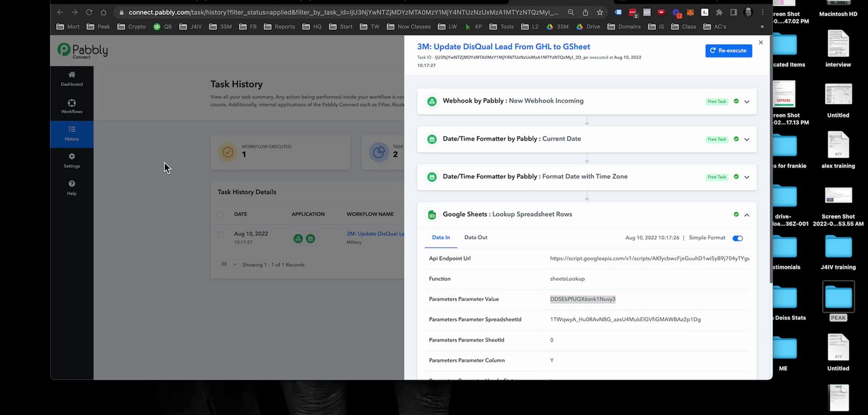Open the Settings gear in sidebar

[x=72, y=157]
